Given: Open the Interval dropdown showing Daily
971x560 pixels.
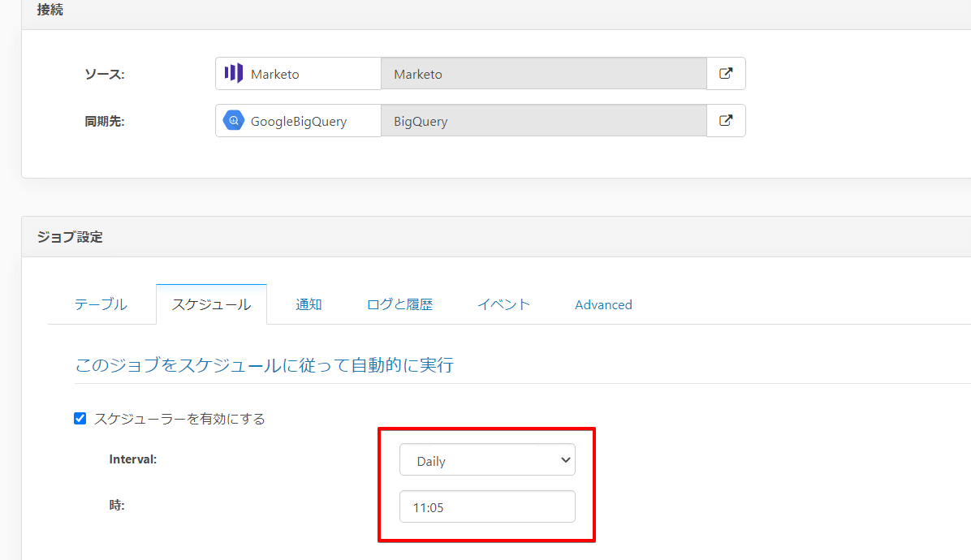Looking at the screenshot, I should [x=487, y=459].
